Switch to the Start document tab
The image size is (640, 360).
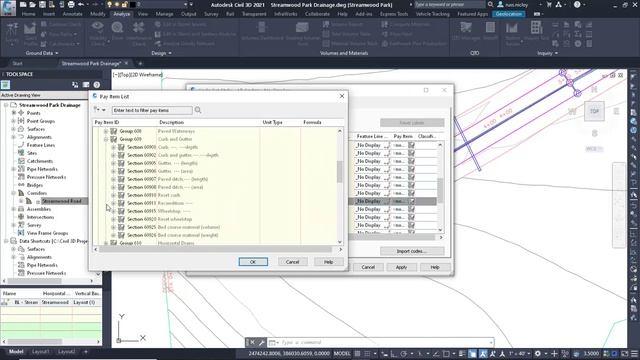(18, 63)
